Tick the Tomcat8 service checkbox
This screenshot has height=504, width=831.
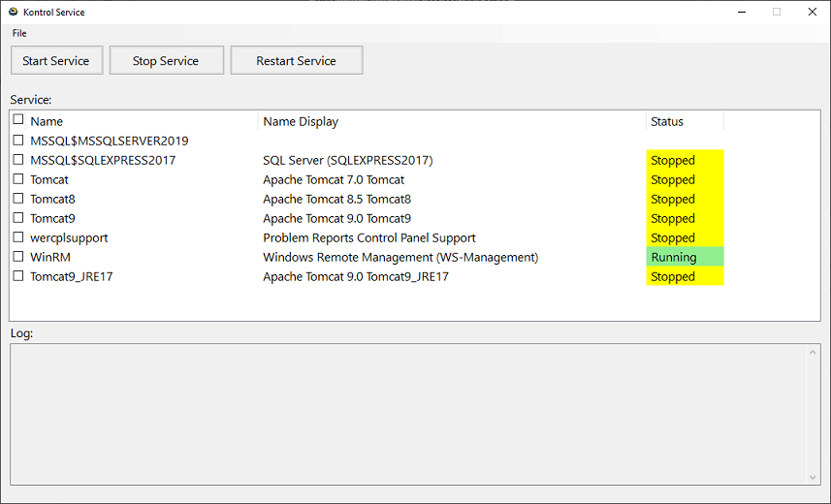coord(18,199)
